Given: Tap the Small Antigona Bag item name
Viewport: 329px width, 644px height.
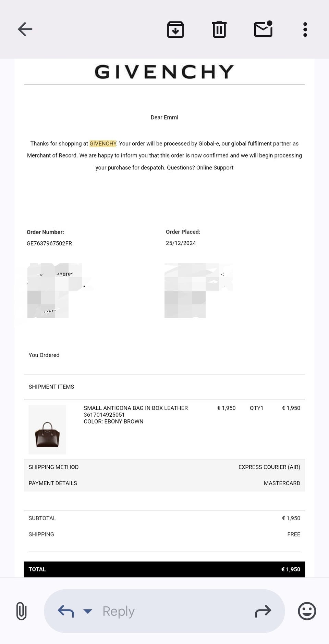Looking at the screenshot, I should 136,408.
